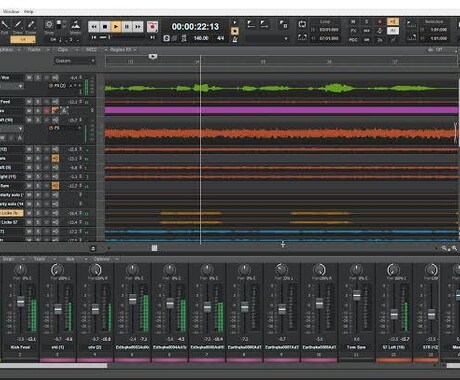Toggle 2x oversampling in Mix module
This screenshot has width=460, height=380.
click(x=380, y=40)
